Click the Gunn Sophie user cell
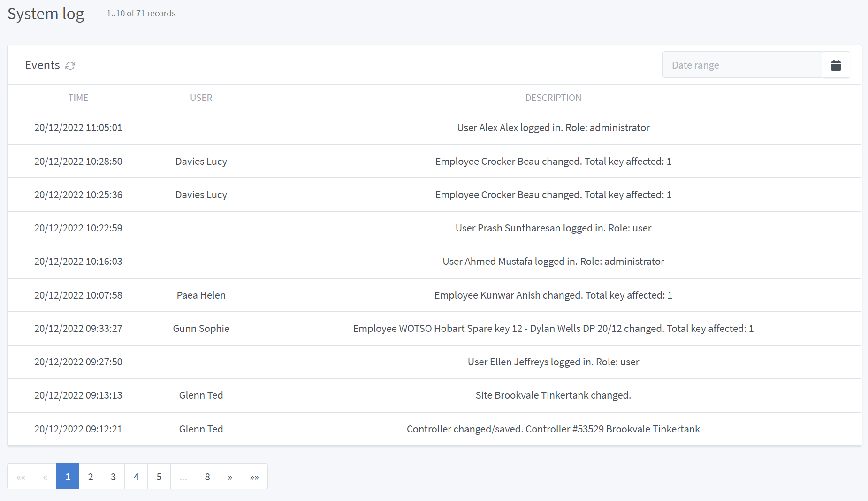This screenshot has width=868, height=501. [x=201, y=329]
